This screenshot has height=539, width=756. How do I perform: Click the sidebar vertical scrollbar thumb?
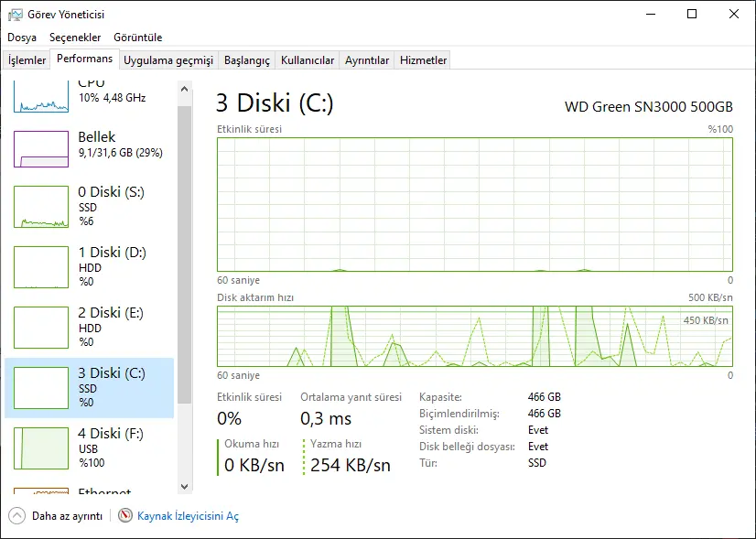pos(184,254)
